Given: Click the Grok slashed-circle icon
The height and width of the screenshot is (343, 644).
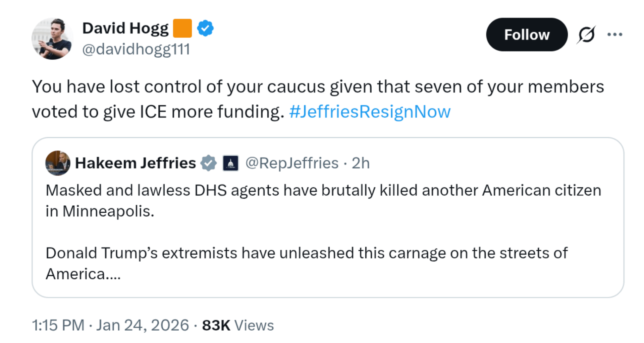Looking at the screenshot, I should (x=586, y=35).
